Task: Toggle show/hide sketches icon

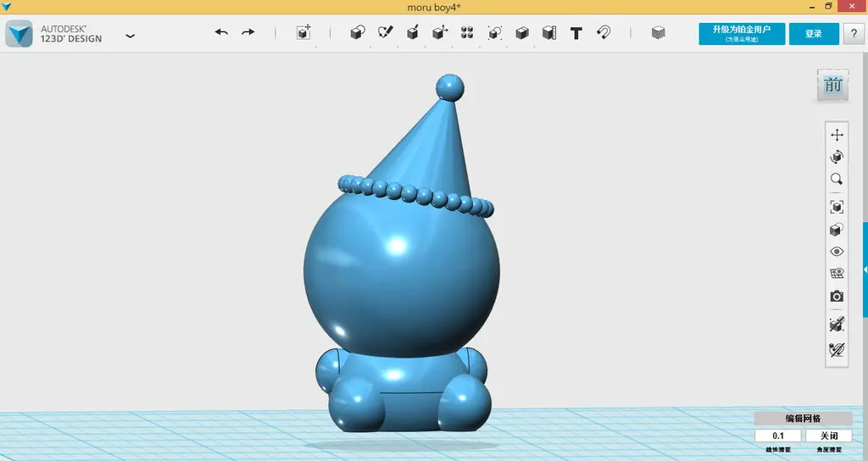Action: tap(837, 350)
